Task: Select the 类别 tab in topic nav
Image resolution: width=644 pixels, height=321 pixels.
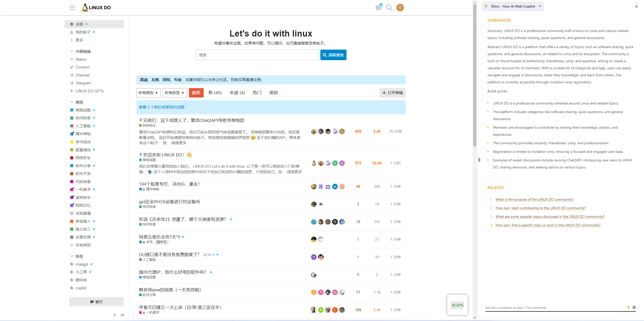Action: coord(273,93)
